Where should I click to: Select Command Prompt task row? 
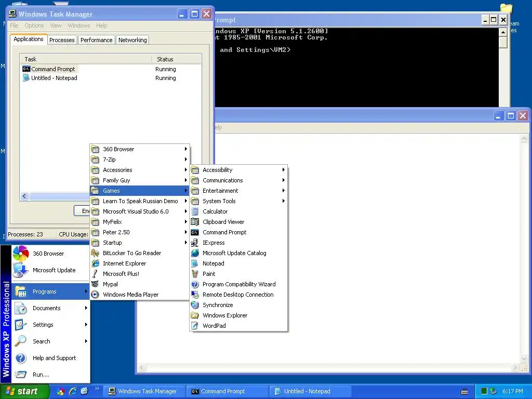coord(110,69)
